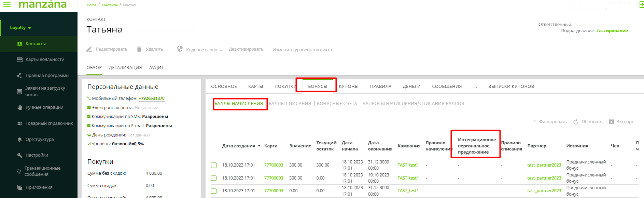Click the ellipsis to show more tabs

pyautogui.click(x=475, y=87)
